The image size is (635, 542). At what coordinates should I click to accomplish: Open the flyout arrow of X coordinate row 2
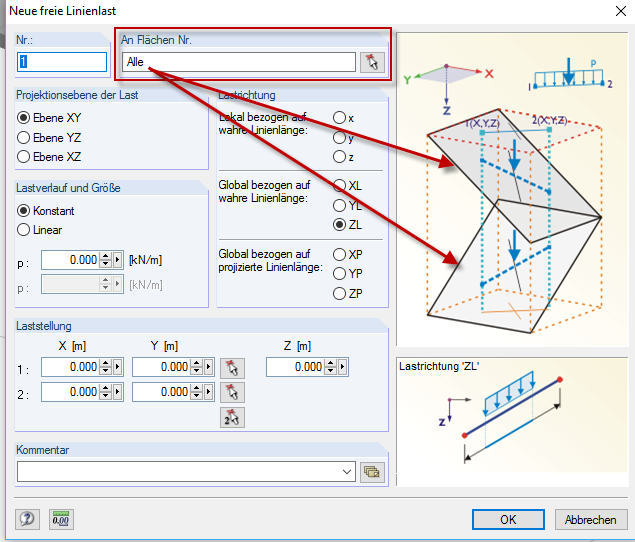pyautogui.click(x=118, y=392)
